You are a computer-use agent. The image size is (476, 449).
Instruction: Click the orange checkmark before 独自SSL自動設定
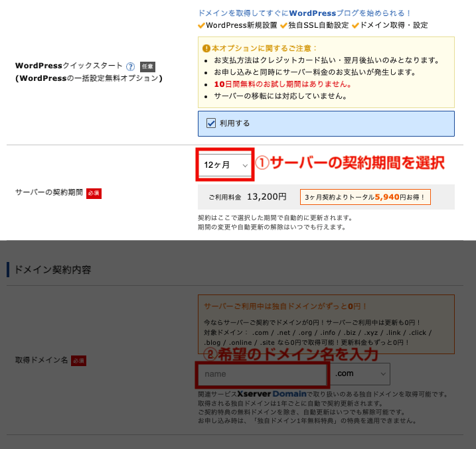[283, 25]
